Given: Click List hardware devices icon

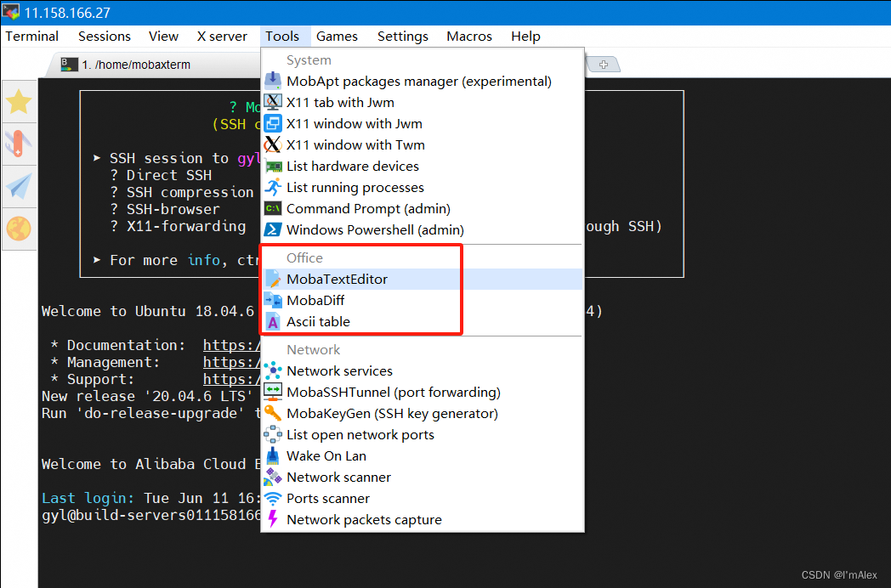Looking at the screenshot, I should 273,166.
